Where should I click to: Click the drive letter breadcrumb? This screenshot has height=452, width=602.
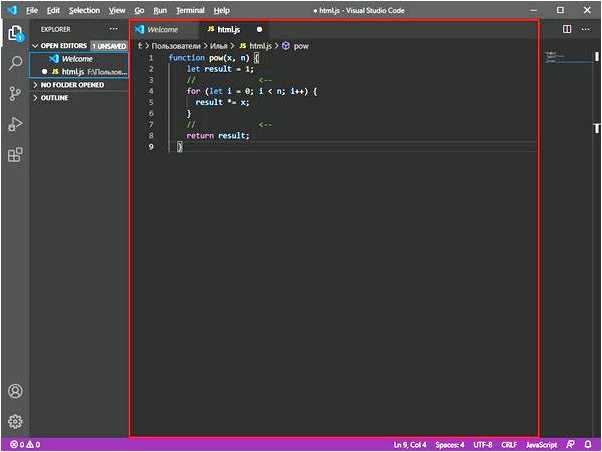(140, 46)
